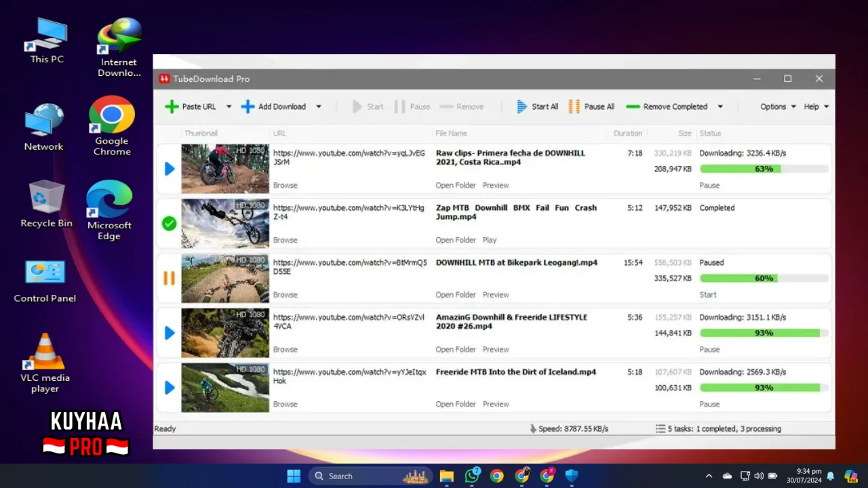
Task: Click Pause link under Freeride MTB Iceland status
Action: (x=709, y=404)
